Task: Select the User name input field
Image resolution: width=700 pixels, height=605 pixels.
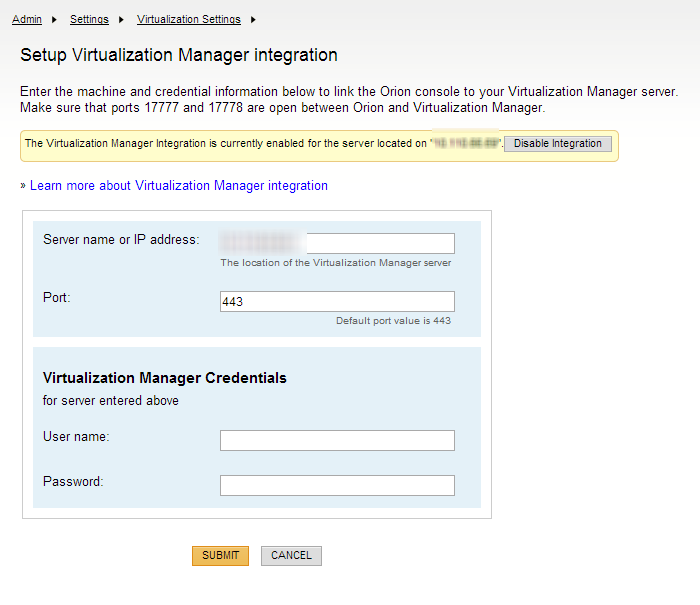Action: pos(337,440)
